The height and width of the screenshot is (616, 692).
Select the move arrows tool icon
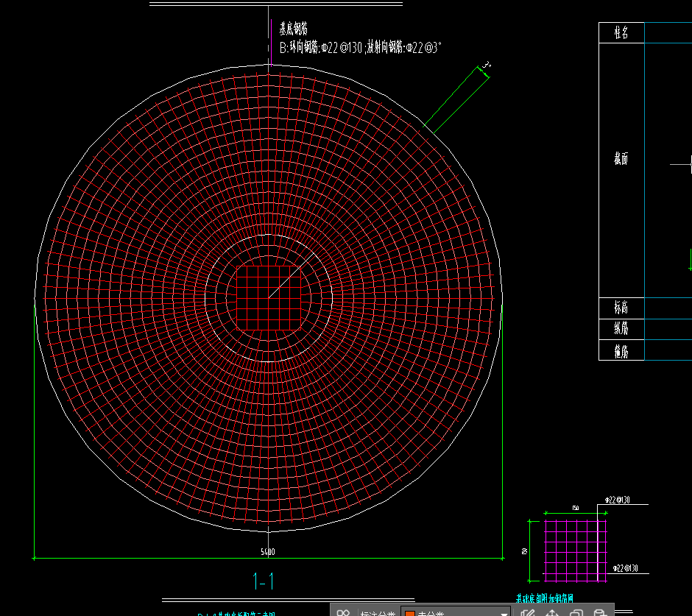click(x=551, y=612)
